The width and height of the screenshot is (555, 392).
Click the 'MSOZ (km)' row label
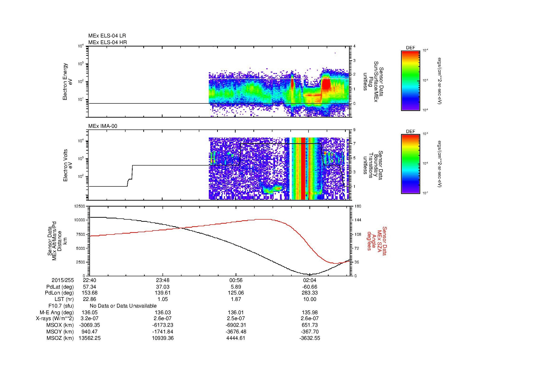pyautogui.click(x=60, y=338)
